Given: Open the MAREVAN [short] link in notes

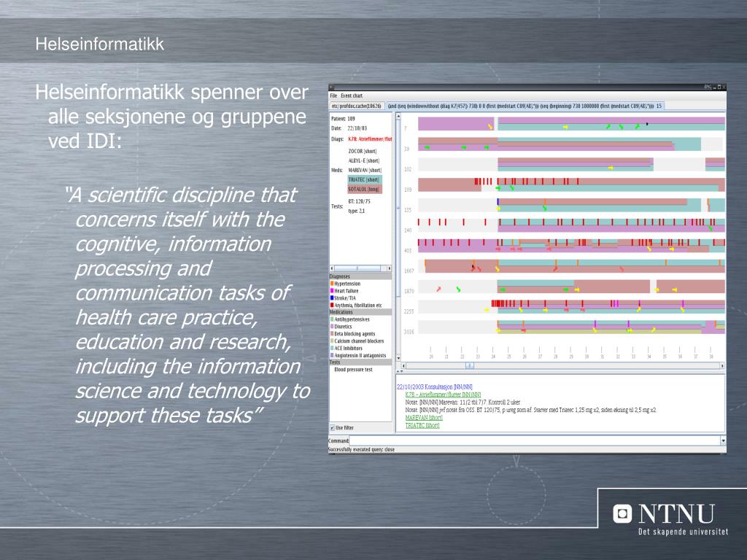Looking at the screenshot, I should click(x=424, y=418).
